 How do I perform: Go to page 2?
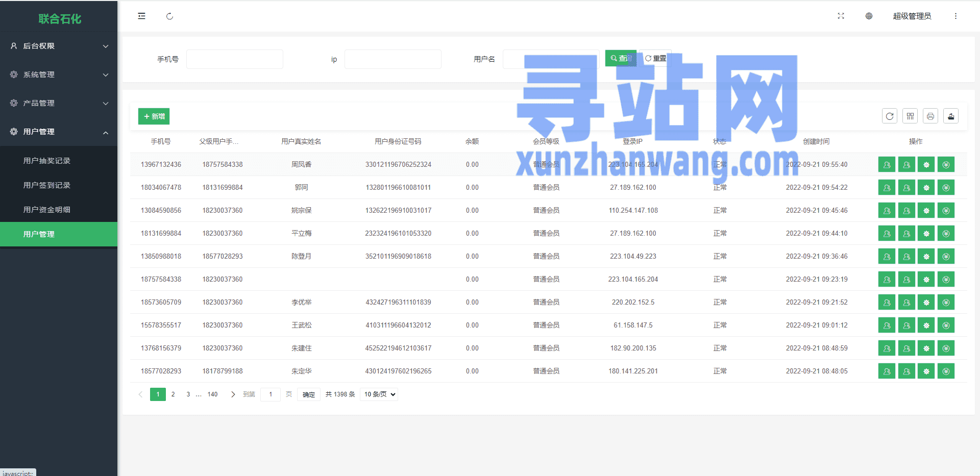[173, 394]
